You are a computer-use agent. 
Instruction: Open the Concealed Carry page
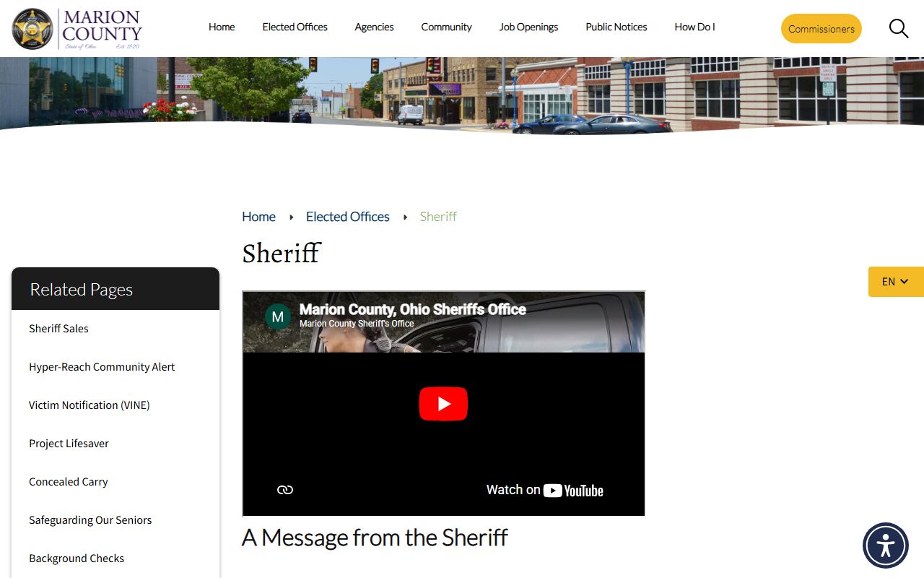(69, 482)
